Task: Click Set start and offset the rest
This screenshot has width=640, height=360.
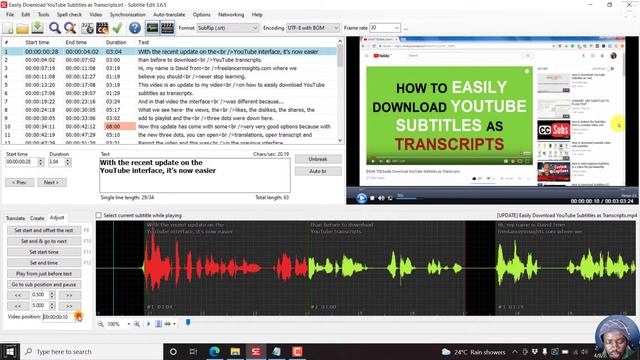Action: pos(44,230)
